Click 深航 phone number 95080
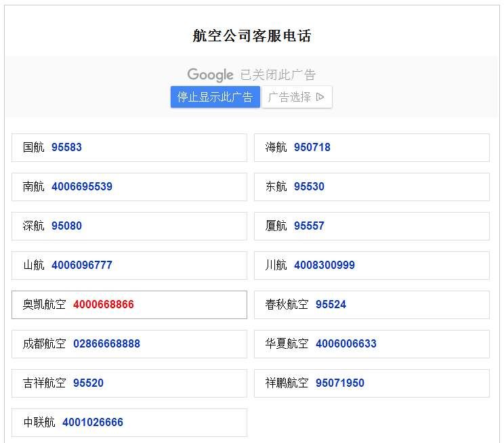Viewport: 504px width, 443px height. point(66,226)
